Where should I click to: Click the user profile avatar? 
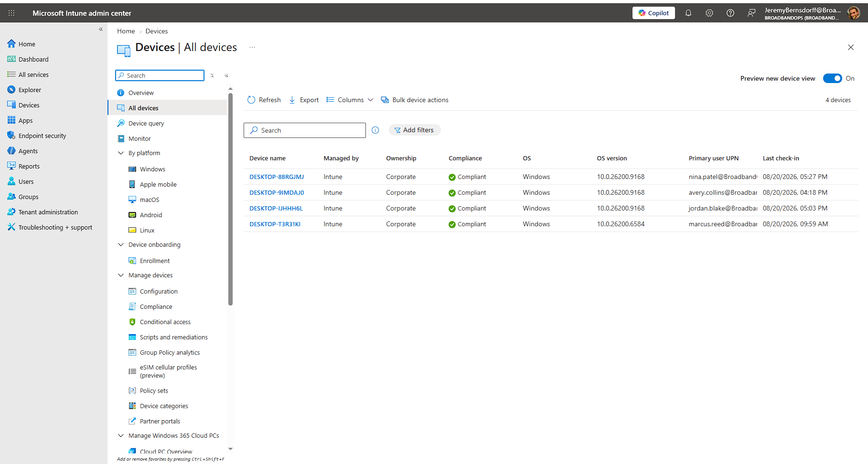point(854,13)
